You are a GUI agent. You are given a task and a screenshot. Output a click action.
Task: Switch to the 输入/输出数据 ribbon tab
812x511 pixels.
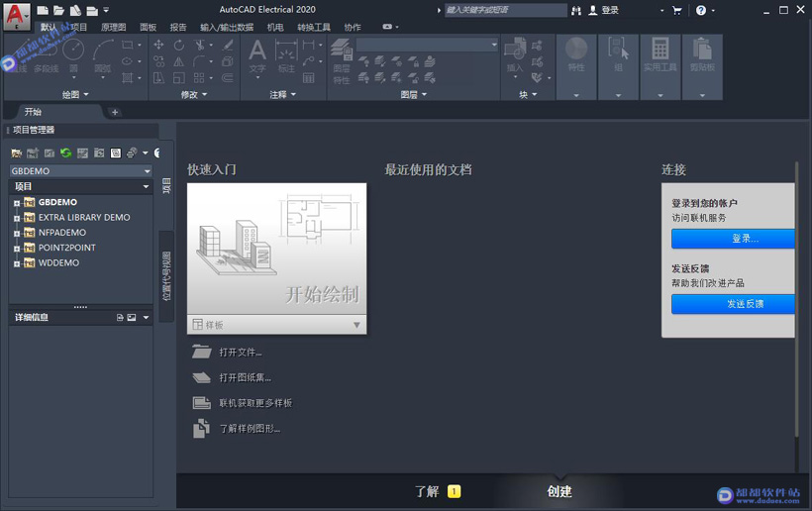click(x=227, y=27)
